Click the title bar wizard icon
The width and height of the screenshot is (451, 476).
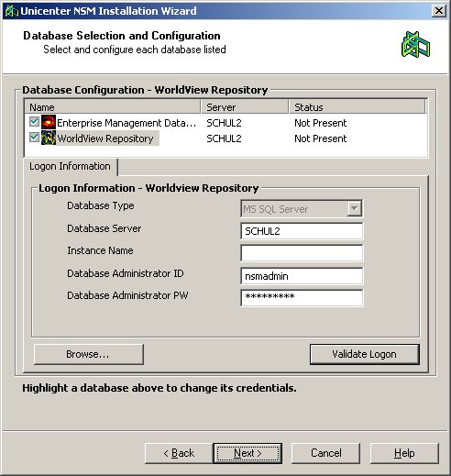coord(12,11)
